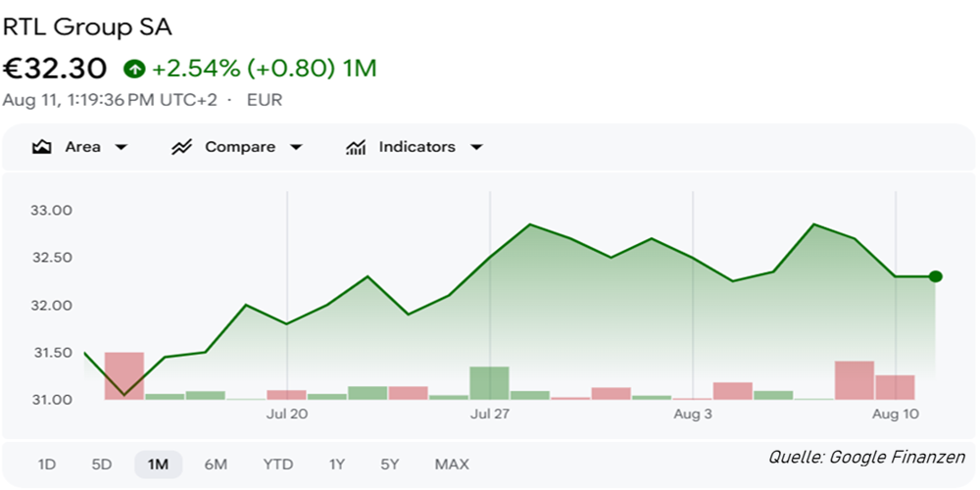Click the Aug 3 date label
The image size is (980, 490).
[x=693, y=414]
